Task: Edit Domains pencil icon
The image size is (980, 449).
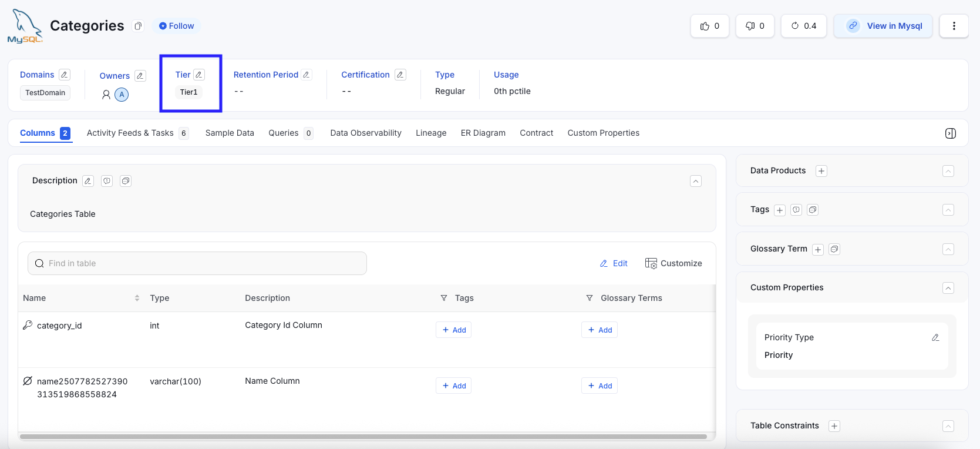Action: (65, 75)
